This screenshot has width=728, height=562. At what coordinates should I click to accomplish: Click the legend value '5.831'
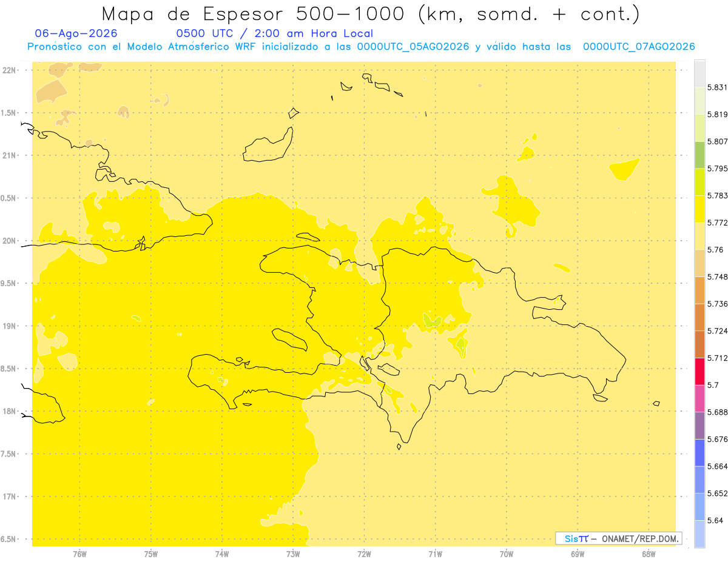[717, 87]
